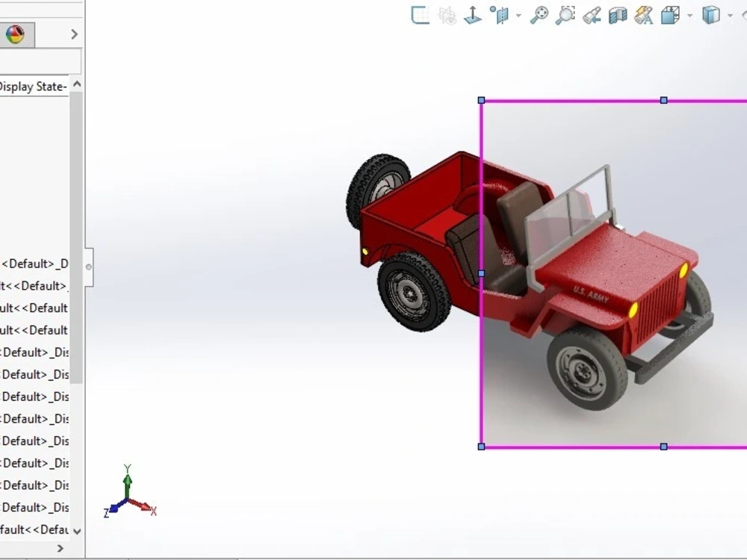Viewport: 747px width, 560px height.
Task: Click the Hide/Show Annotations pencil icon
Action: 643,15
